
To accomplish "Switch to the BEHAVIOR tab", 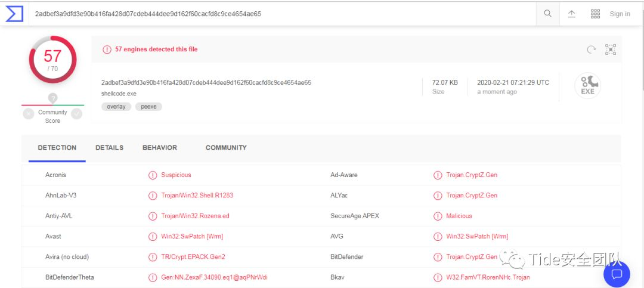I will coord(159,148).
